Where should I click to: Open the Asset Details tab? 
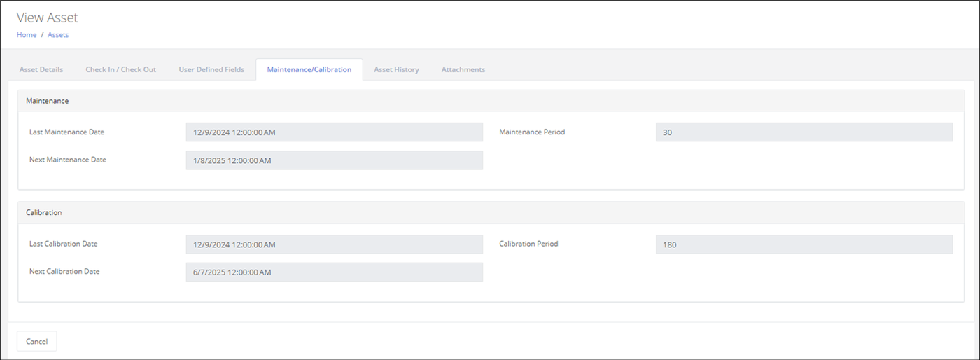coord(41,69)
